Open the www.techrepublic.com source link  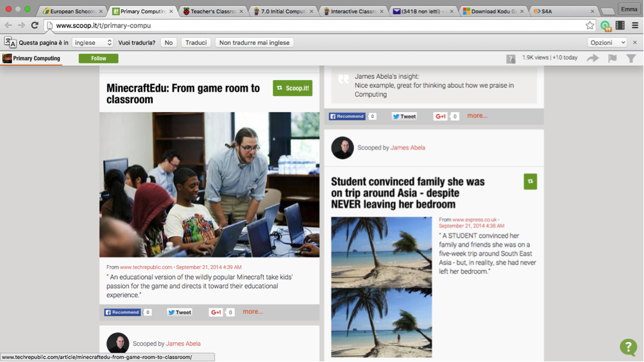pyautogui.click(x=146, y=267)
